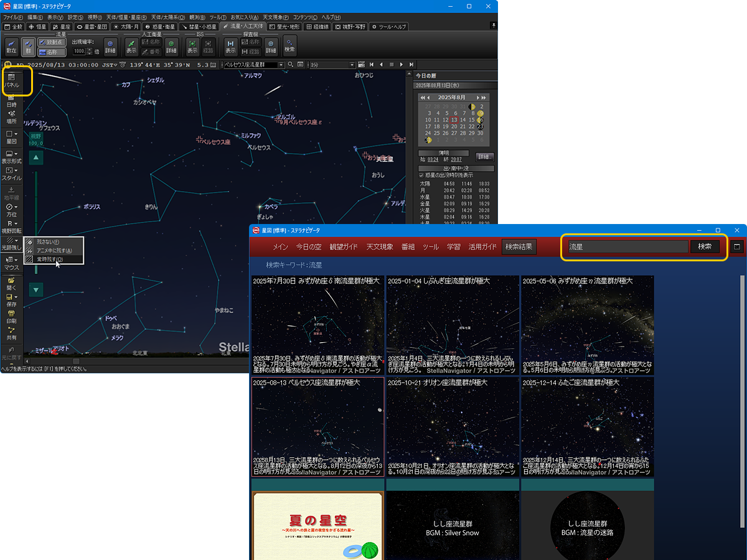747x560 pixels.
Task: Toggle the meteor shower 名称 option
Action: pos(52,52)
